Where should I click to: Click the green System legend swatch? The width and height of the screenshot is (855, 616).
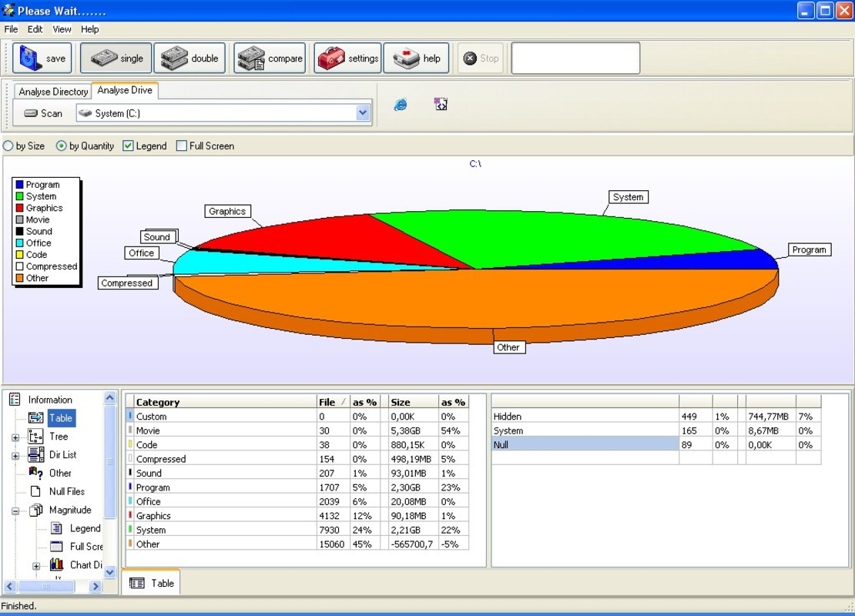(x=19, y=196)
